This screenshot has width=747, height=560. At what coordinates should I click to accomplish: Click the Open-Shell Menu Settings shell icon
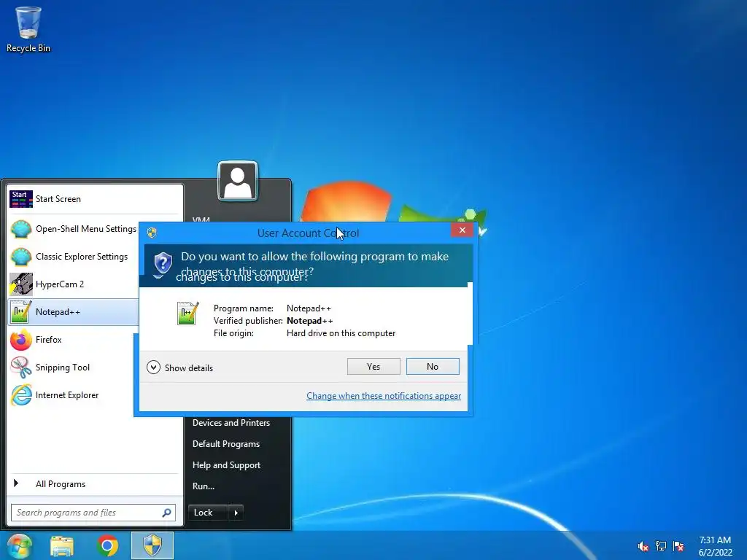coord(21,229)
